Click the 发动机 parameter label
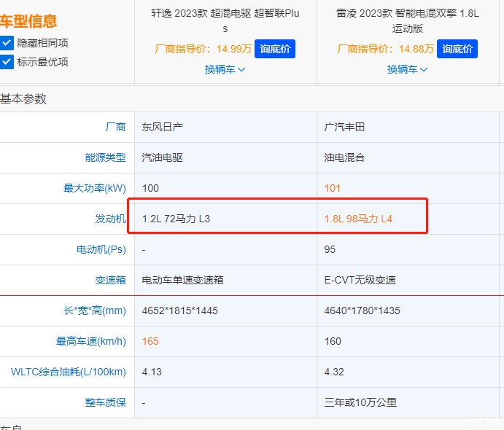Screen dimensions: 504x430 (110, 219)
